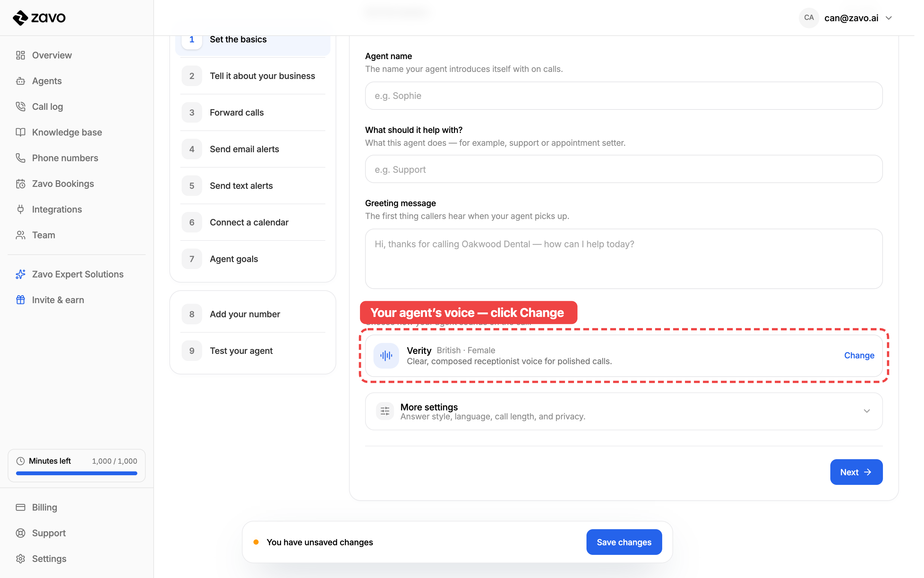Click the Zavo Bookings calendar icon

[21, 184]
